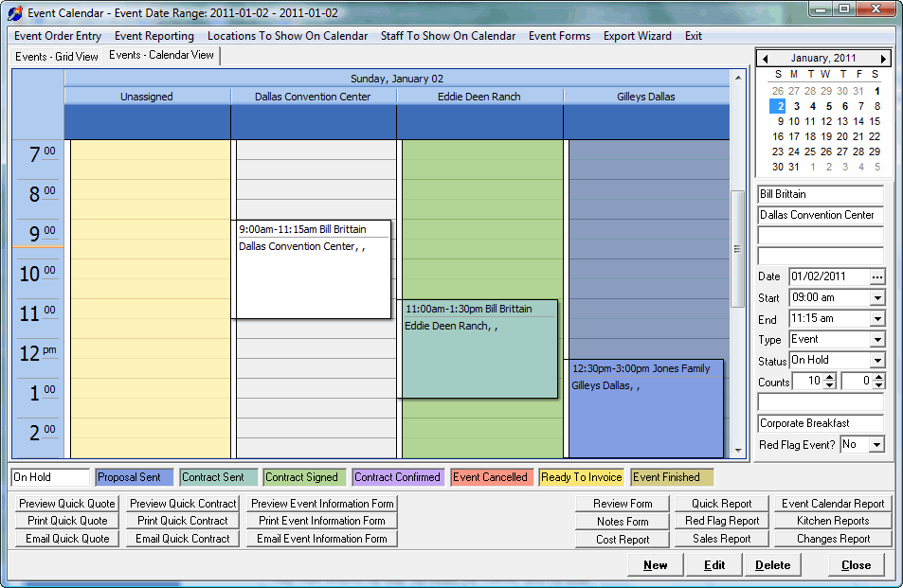The image size is (903, 588).
Task: Go to previous month in mini calendar
Action: pos(765,58)
